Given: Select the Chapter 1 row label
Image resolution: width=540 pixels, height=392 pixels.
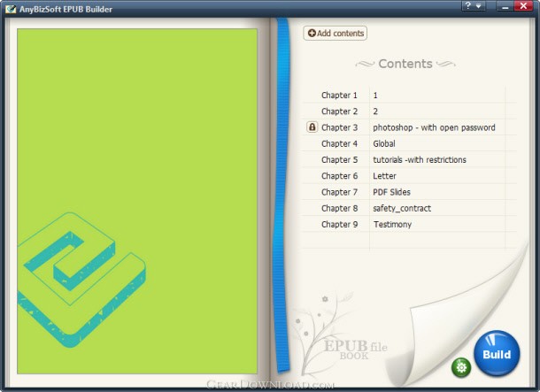Looking at the screenshot, I should [x=339, y=96].
